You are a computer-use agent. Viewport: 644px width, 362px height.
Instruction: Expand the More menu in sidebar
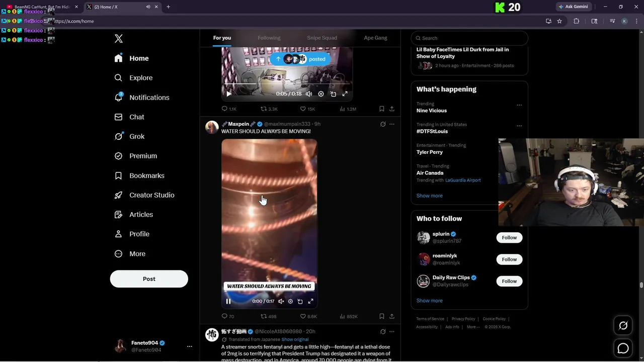pyautogui.click(x=130, y=254)
